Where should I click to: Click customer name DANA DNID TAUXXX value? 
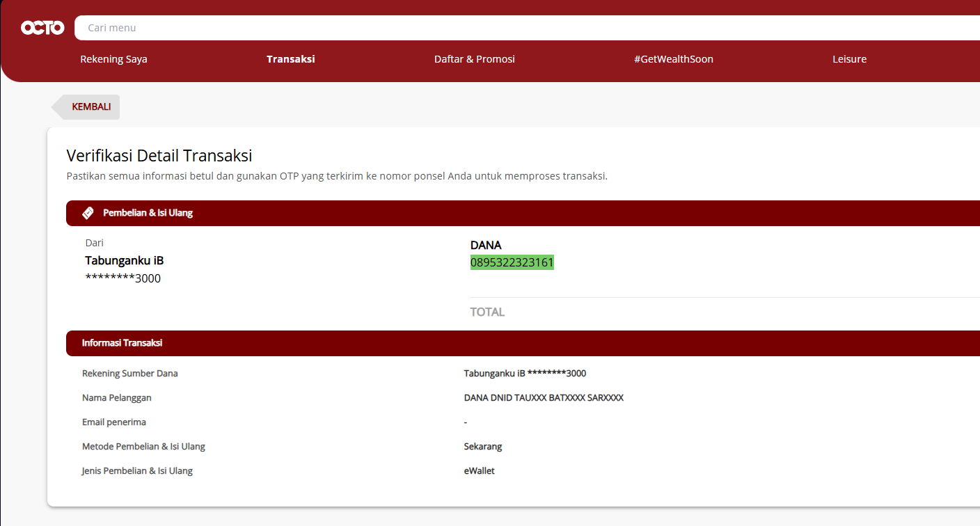[x=544, y=398]
